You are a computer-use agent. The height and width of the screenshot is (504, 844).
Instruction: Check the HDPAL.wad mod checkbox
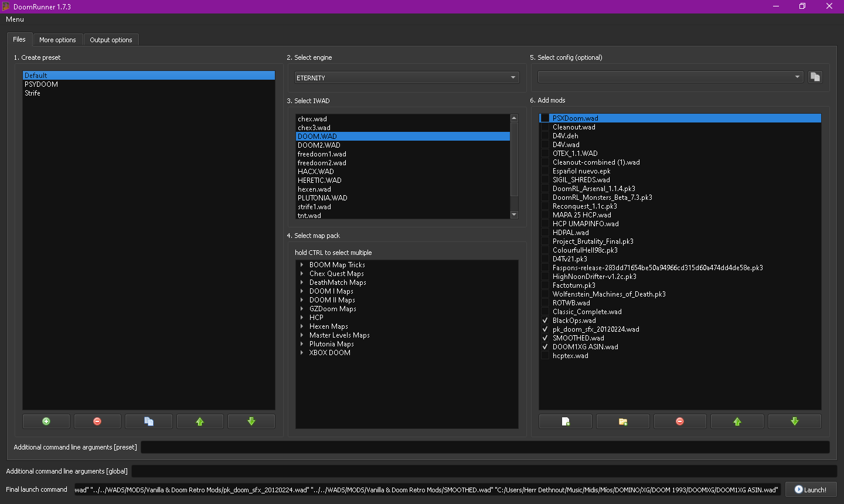tap(545, 233)
